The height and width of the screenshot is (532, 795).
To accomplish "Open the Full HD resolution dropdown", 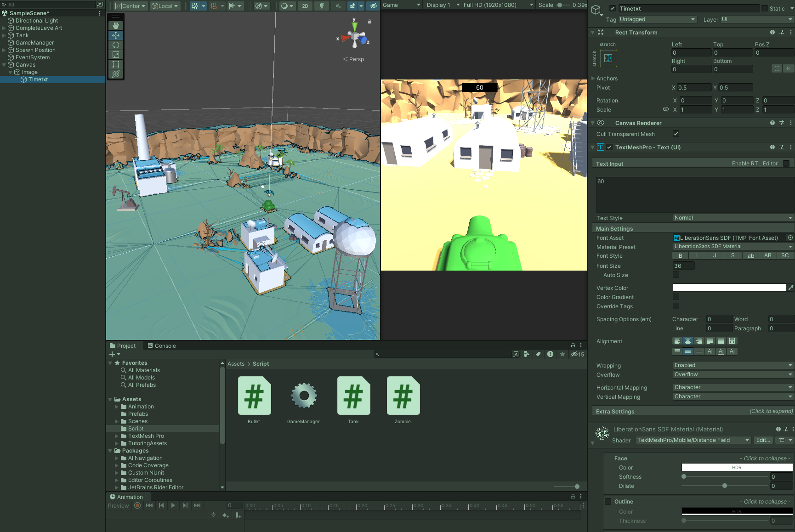I will pos(498,5).
